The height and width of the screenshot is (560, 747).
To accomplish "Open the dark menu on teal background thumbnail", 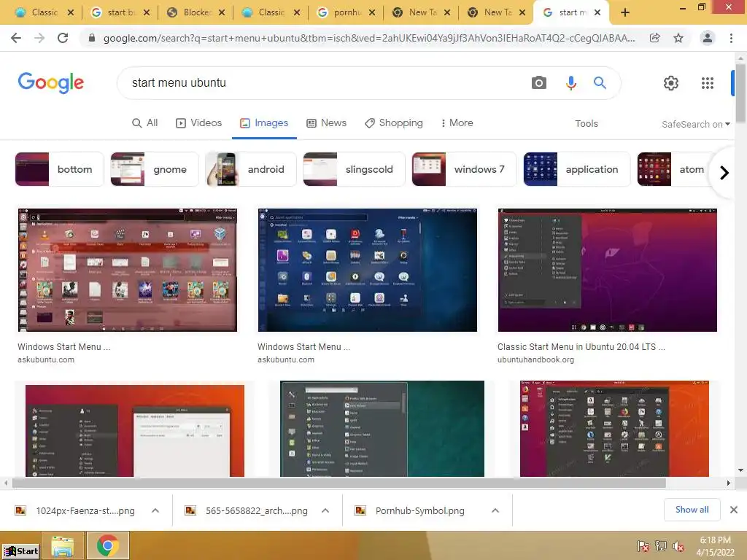I will click(x=382, y=429).
